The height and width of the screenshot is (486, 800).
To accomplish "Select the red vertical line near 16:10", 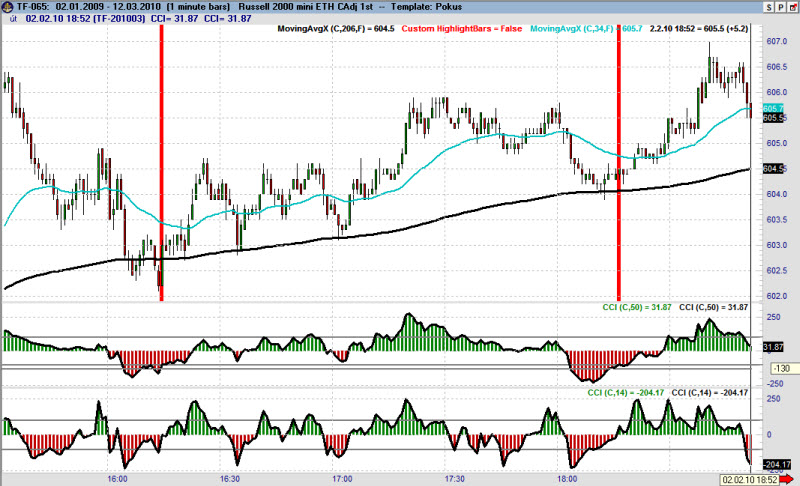I will point(162,163).
